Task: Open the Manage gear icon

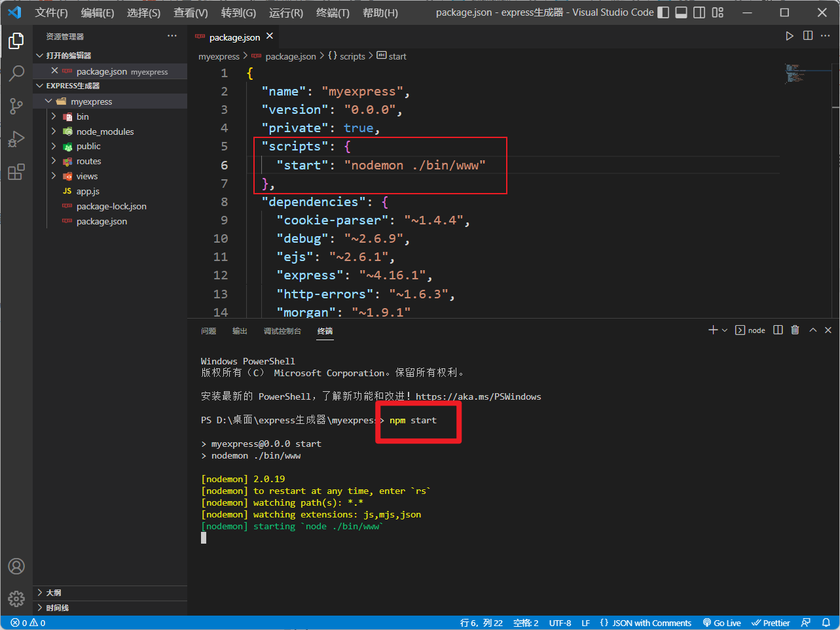Action: pos(16,598)
